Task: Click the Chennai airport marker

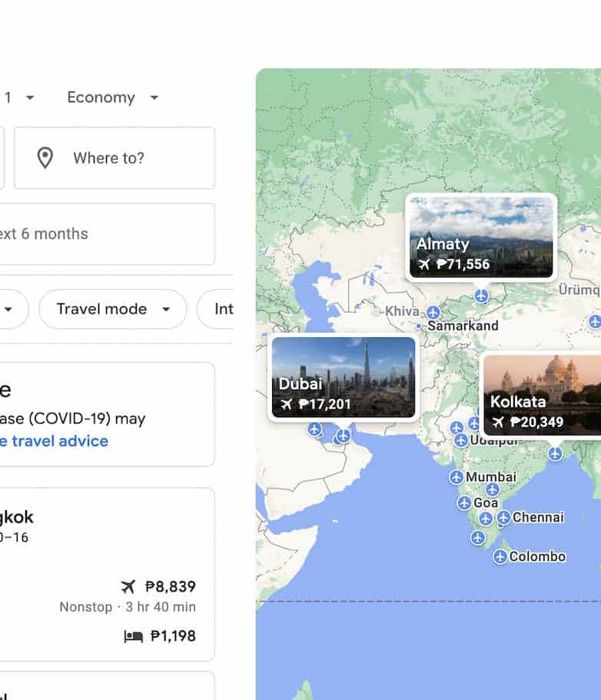Action: click(503, 518)
